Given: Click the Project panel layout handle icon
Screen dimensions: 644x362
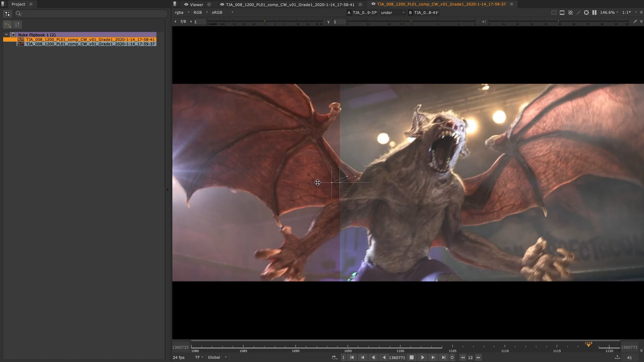Looking at the screenshot, I should [x=3, y=4].
